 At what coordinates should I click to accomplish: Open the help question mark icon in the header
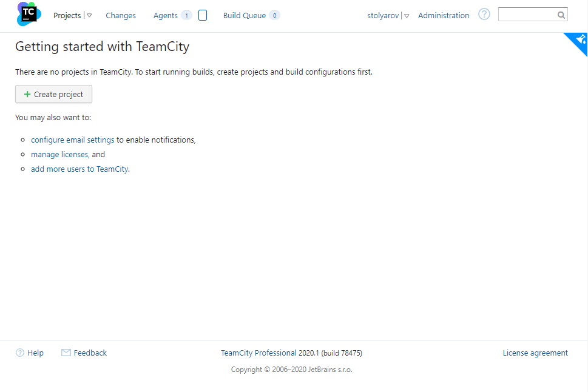tap(484, 15)
